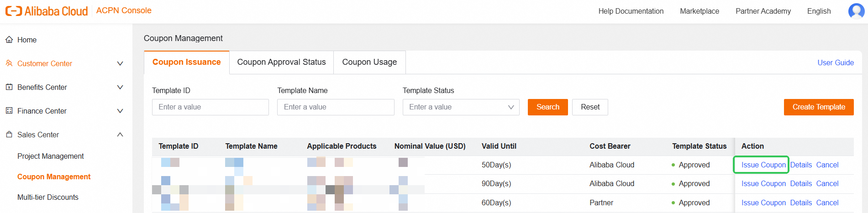
Task: Click the Benefits Center icon
Action: click(9, 87)
